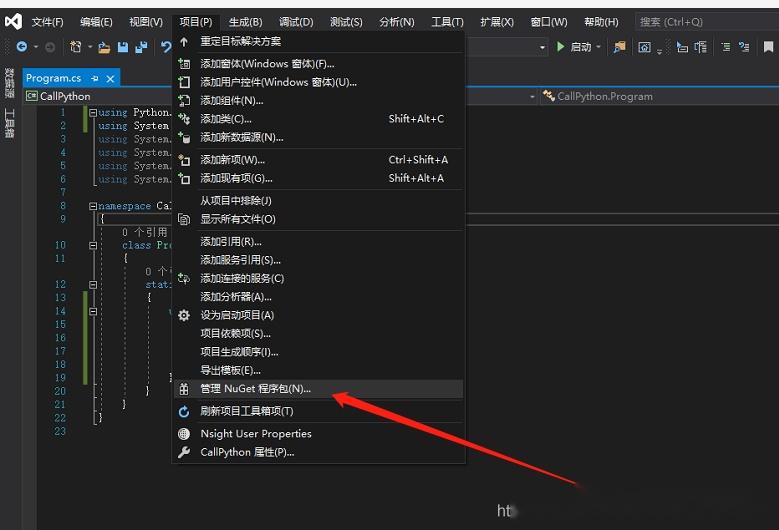Collapse the namespace code block
The width and height of the screenshot is (779, 530).
[93, 206]
